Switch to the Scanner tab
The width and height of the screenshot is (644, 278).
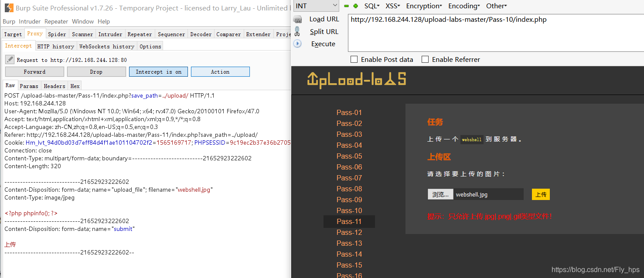pyautogui.click(x=82, y=34)
